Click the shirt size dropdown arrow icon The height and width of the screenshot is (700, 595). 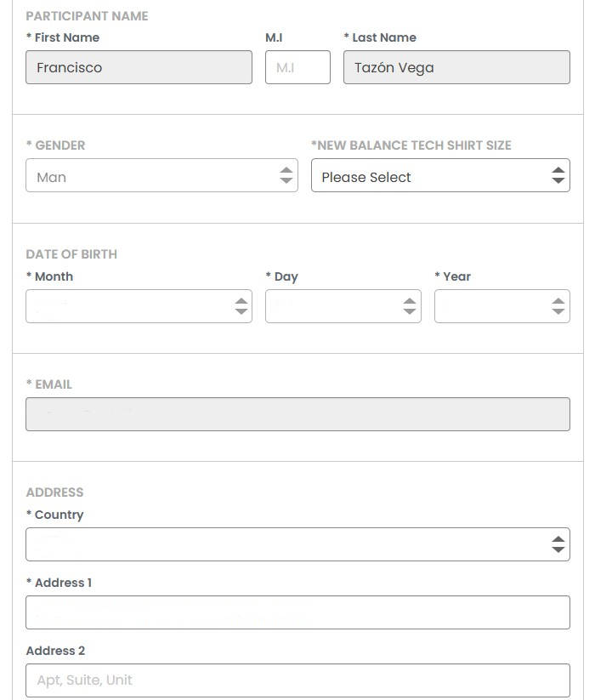coord(558,175)
